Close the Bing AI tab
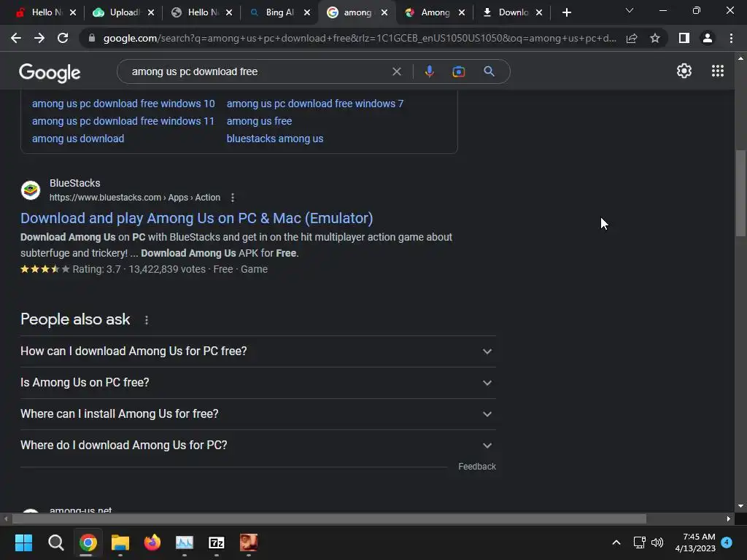 click(x=307, y=12)
